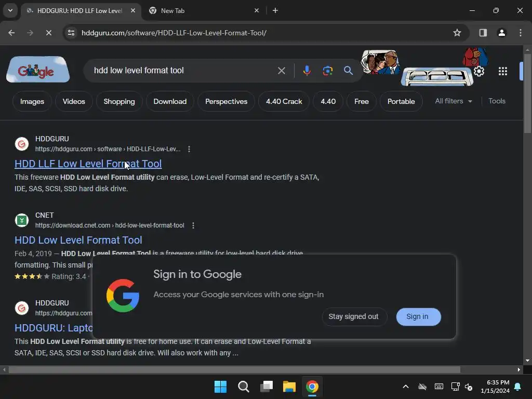Switch to the New Tab tab
Viewport: 532px width, 399px height.
pyautogui.click(x=204, y=10)
